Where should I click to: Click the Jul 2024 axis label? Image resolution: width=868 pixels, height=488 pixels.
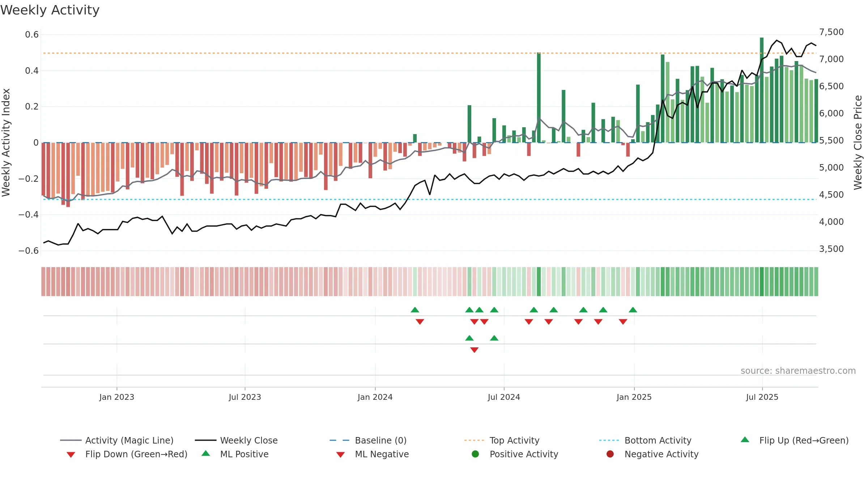pos(504,397)
